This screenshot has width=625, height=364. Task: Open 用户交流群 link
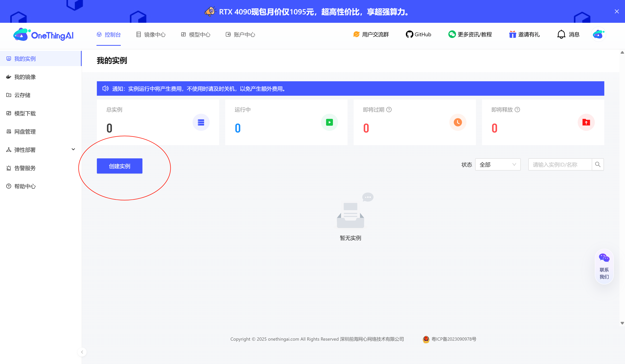click(371, 35)
